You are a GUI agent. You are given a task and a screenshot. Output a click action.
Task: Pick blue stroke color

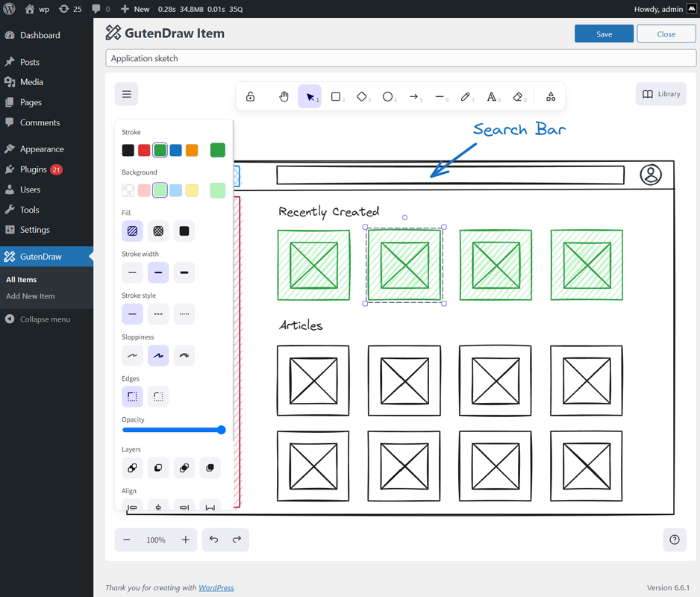tap(176, 150)
